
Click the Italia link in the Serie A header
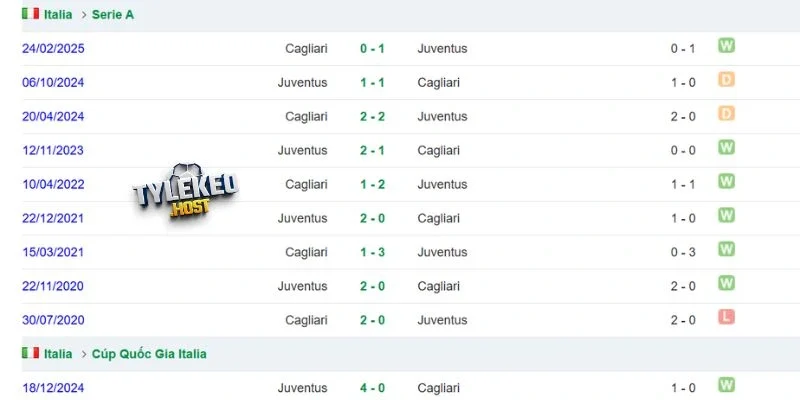[58, 15]
